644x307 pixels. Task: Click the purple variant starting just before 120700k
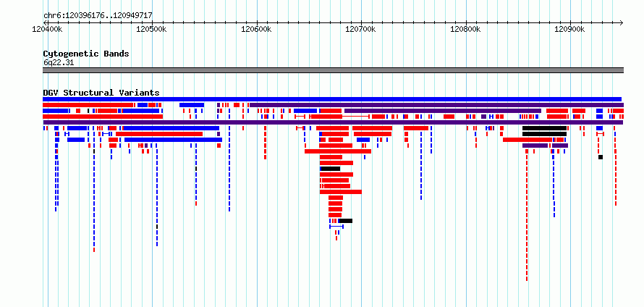coord(443,111)
